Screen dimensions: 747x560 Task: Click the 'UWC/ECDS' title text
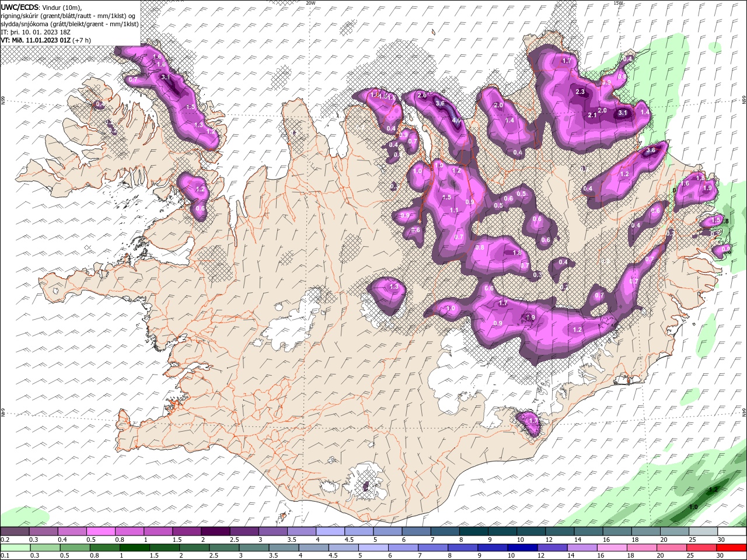(x=19, y=7)
